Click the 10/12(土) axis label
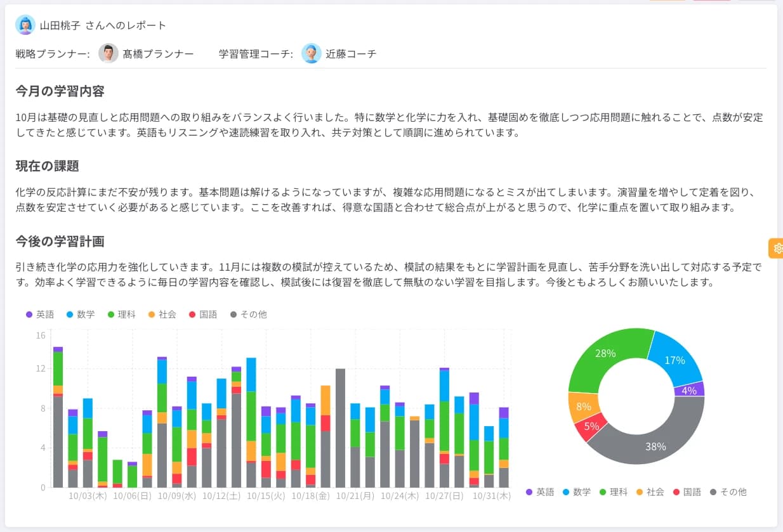The image size is (783, 532). [x=221, y=498]
